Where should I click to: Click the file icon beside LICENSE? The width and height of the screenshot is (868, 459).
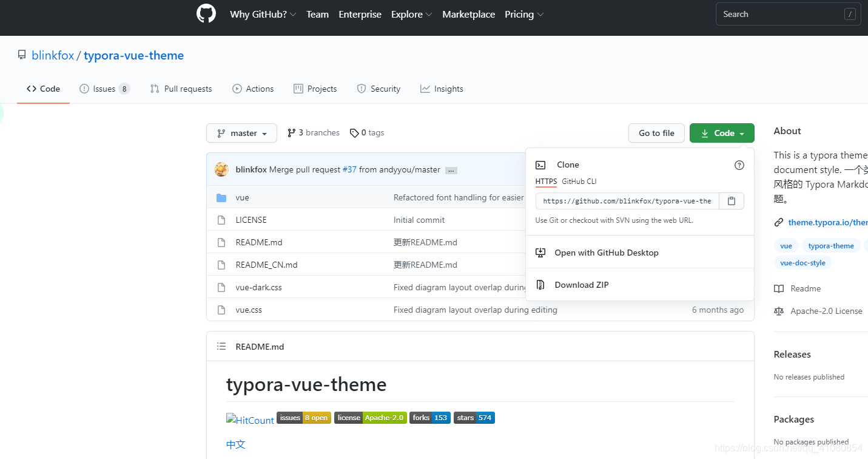(x=221, y=220)
